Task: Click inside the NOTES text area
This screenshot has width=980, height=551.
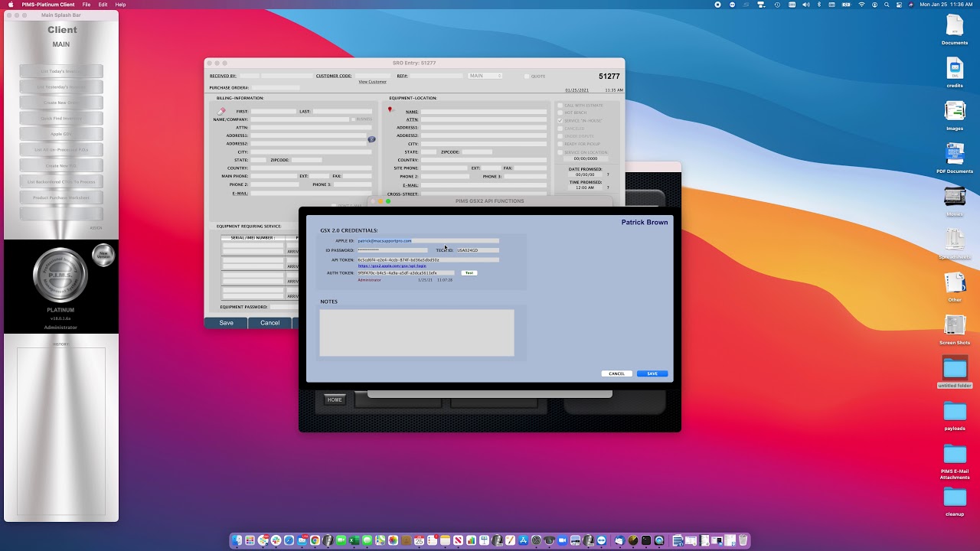Action: (416, 332)
